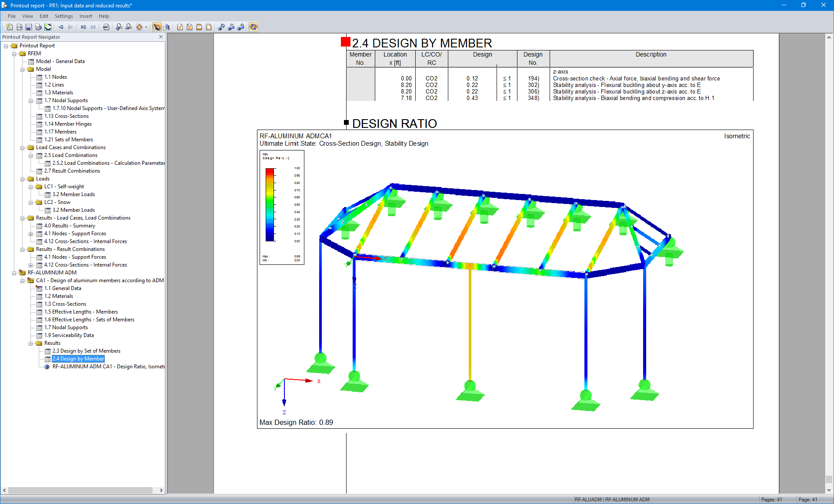Open the Insert menu
Image resolution: width=834 pixels, height=504 pixels.
[x=86, y=16]
